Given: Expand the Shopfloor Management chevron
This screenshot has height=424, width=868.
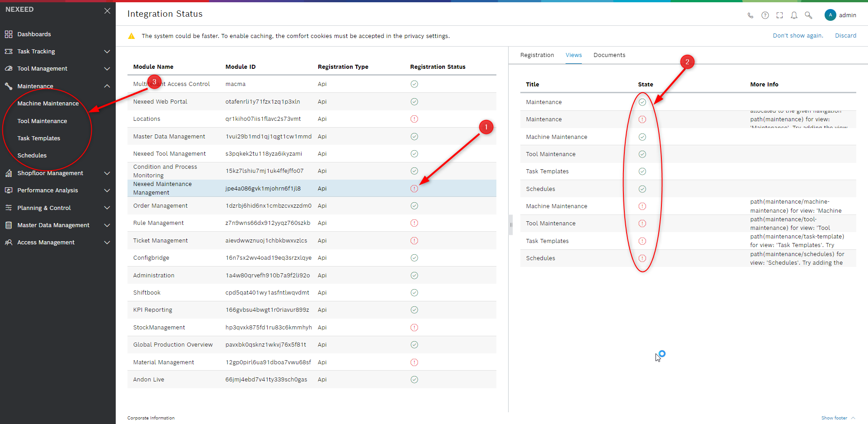Looking at the screenshot, I should click(107, 173).
